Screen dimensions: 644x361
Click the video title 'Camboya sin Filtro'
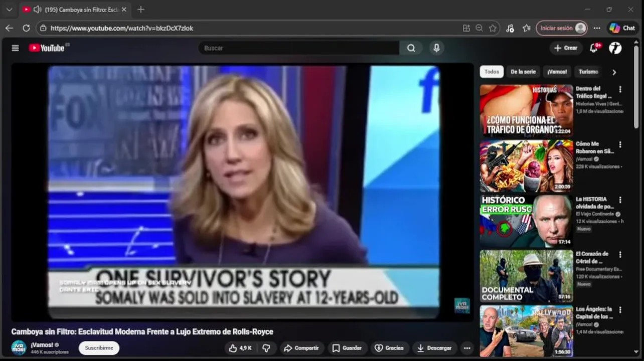[x=142, y=332]
